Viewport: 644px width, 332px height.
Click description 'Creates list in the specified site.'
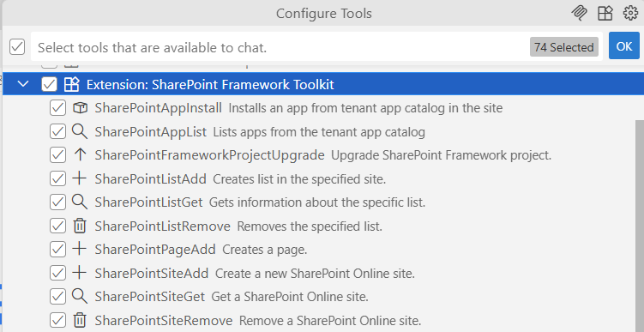pos(299,179)
